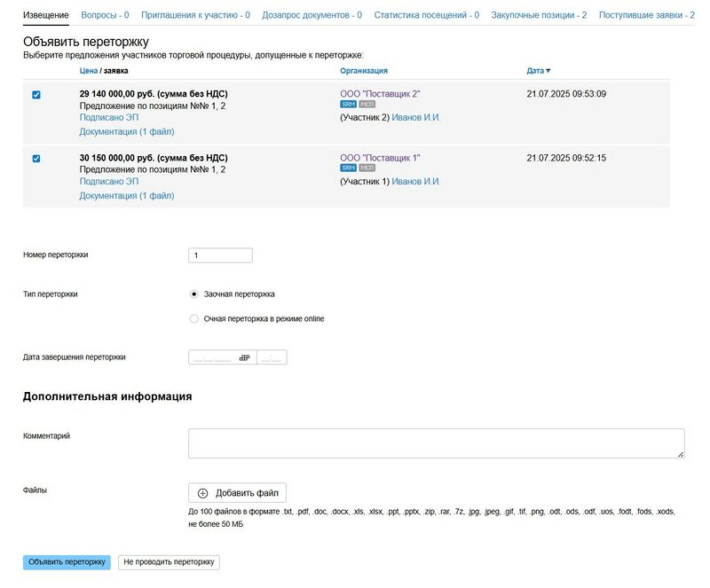710x588 pixels.
Task: Sort offers by the Цена column
Action: 88,71
